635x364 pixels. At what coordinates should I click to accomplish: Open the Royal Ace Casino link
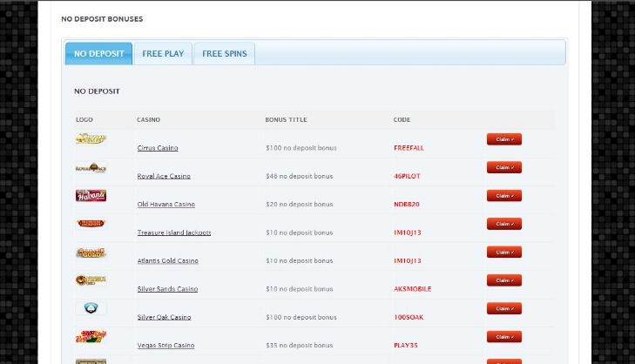click(x=164, y=176)
